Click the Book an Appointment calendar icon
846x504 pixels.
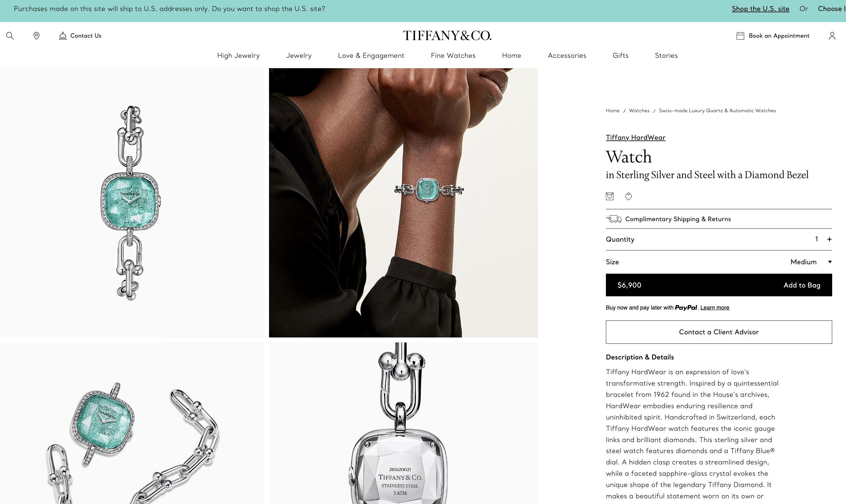click(740, 36)
